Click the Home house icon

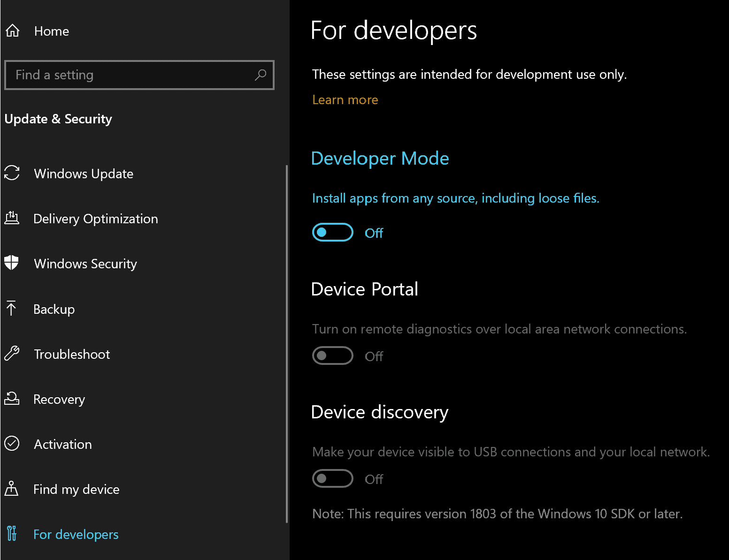(x=13, y=31)
